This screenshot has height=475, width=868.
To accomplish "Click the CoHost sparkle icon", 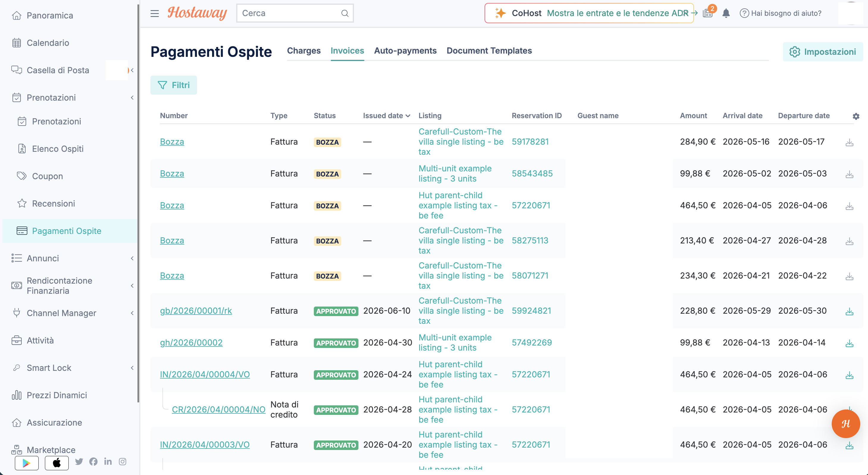I will [x=500, y=13].
